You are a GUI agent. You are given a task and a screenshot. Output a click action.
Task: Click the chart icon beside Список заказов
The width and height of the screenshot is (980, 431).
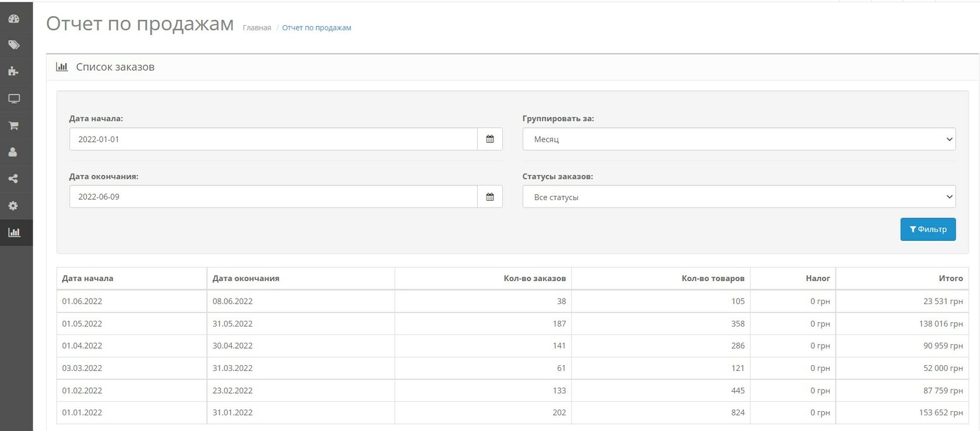(62, 66)
